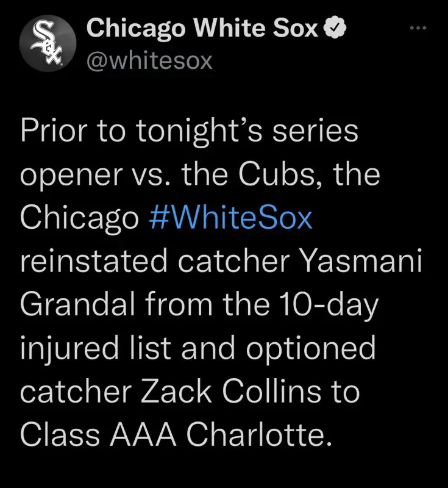The image size is (448, 488).
Task: Open the three-dot more options menu
Action: click(417, 29)
